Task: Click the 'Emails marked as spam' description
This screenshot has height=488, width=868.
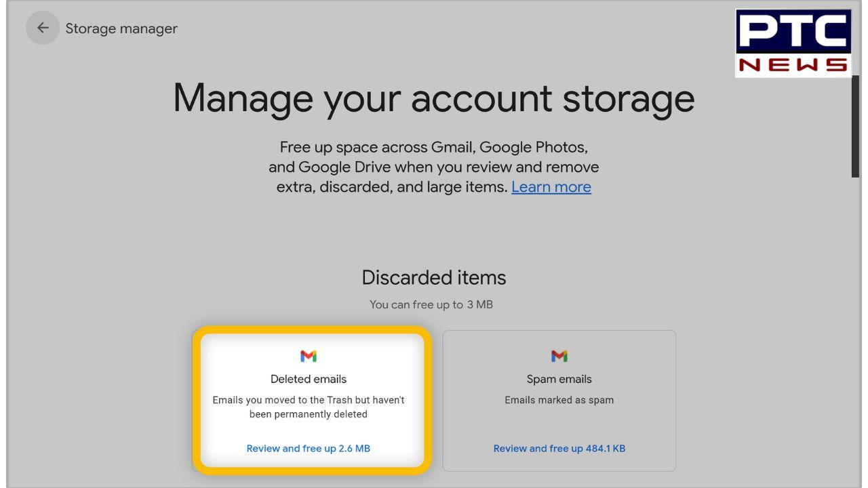Action: coord(559,400)
